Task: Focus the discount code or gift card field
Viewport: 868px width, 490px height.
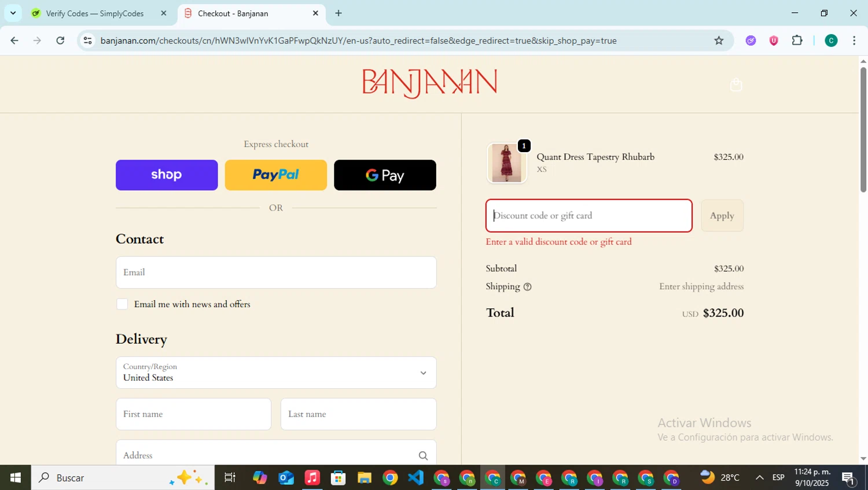Action: [589, 216]
